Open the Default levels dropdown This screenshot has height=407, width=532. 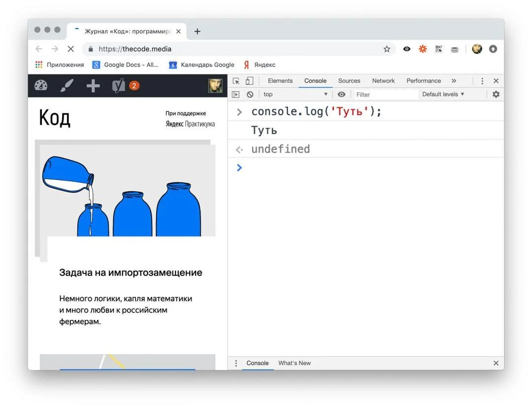(x=443, y=94)
